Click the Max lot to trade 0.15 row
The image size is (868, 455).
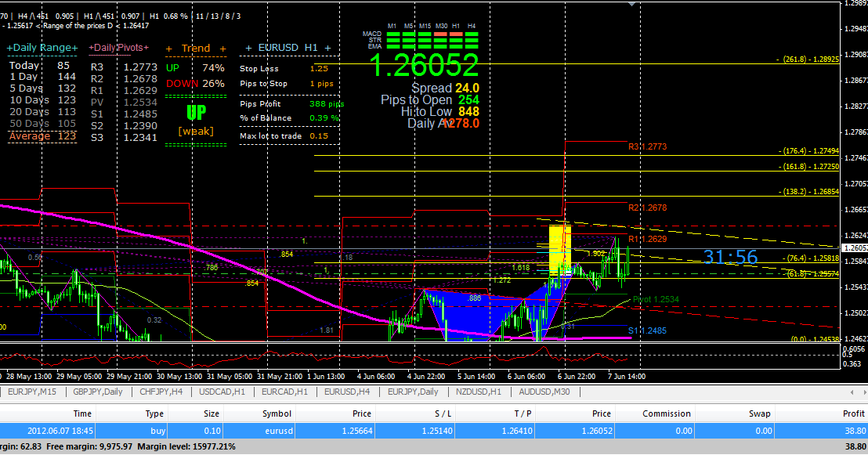(x=284, y=135)
